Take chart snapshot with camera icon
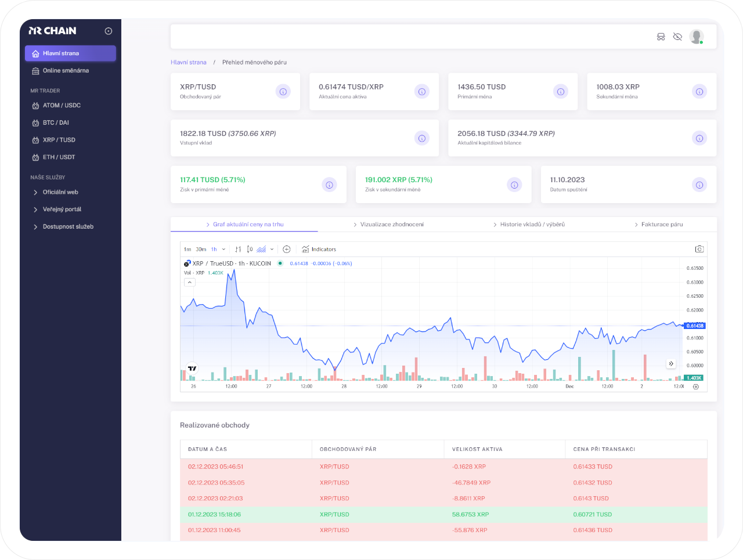 699,249
